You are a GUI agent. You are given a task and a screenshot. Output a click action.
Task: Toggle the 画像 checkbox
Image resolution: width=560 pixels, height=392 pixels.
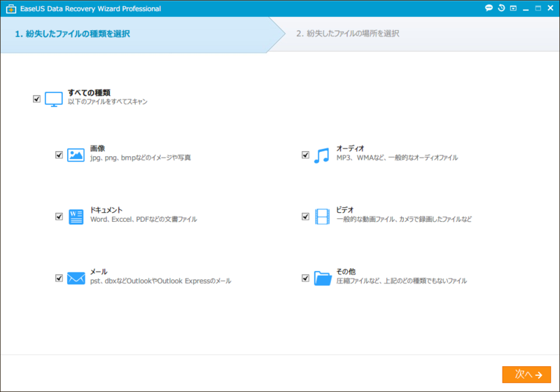(x=59, y=155)
